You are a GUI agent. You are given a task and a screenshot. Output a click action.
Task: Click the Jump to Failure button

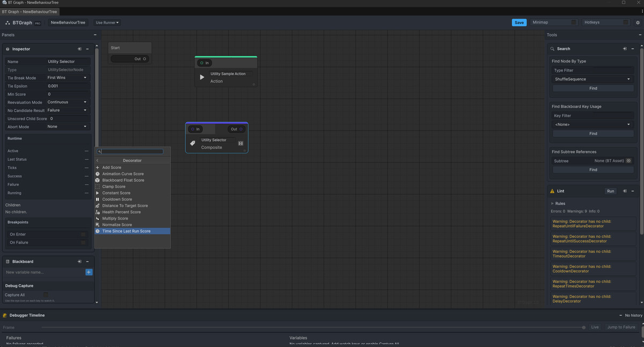click(621, 327)
